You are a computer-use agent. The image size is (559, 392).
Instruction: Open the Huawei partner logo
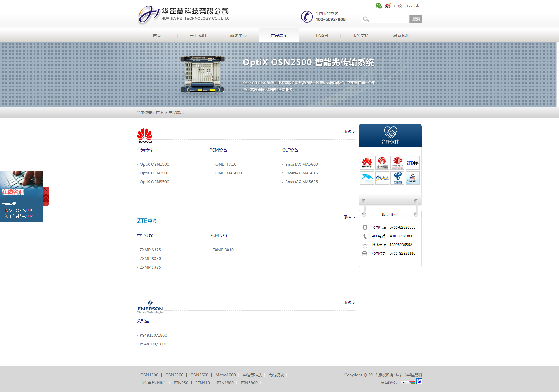(367, 163)
